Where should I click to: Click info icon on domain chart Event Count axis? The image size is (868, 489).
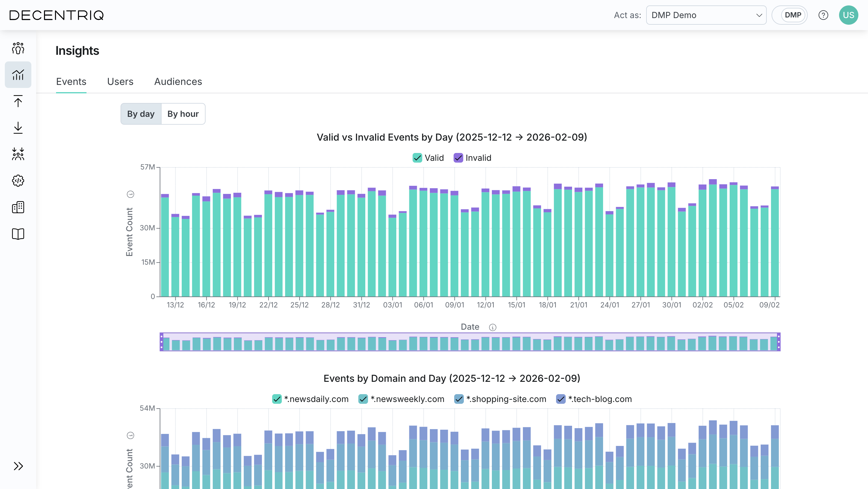pyautogui.click(x=131, y=435)
